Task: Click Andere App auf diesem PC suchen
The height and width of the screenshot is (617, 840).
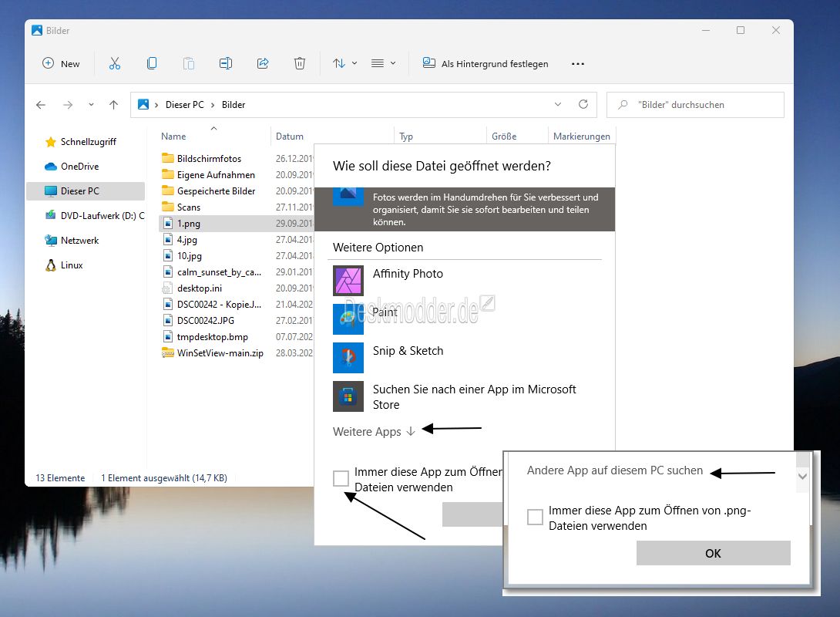Action: click(x=614, y=470)
